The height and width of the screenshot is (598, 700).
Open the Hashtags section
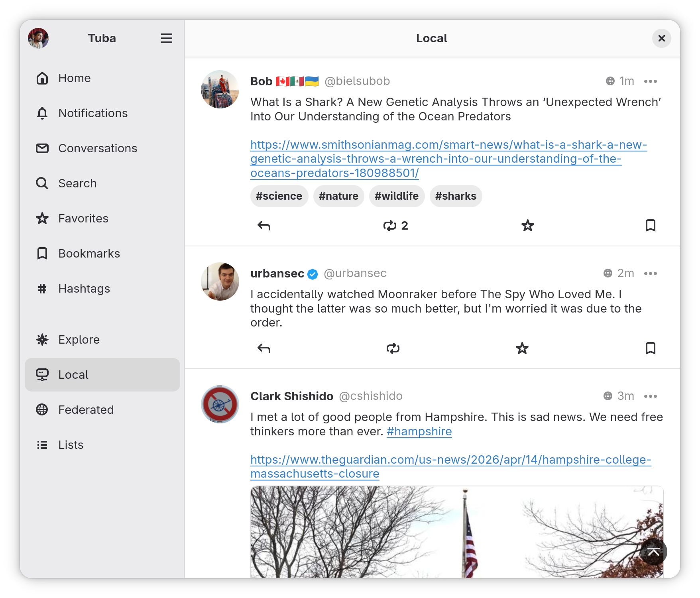[x=84, y=288]
